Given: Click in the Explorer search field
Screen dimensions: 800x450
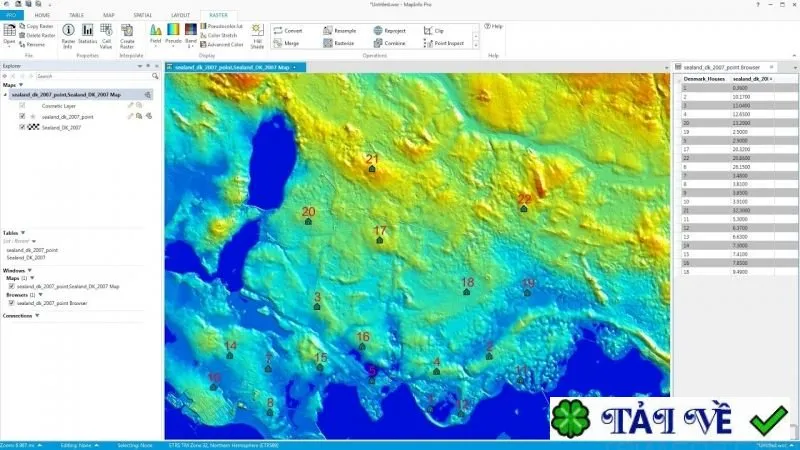Looking at the screenshot, I should 93,76.
